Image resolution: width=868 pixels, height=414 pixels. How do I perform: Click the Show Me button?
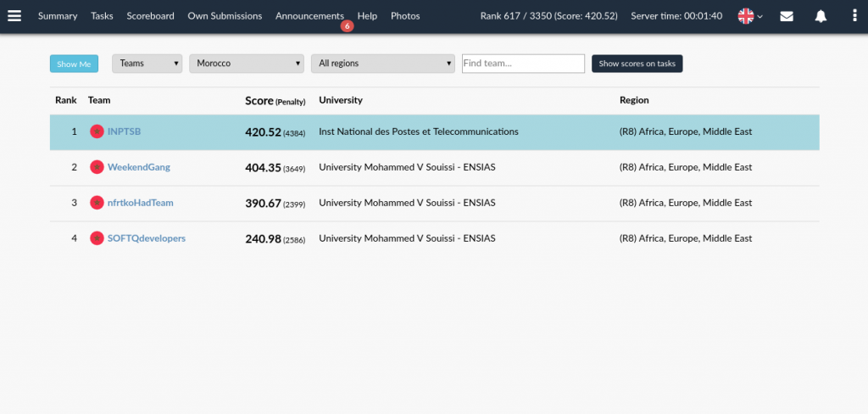tap(75, 64)
